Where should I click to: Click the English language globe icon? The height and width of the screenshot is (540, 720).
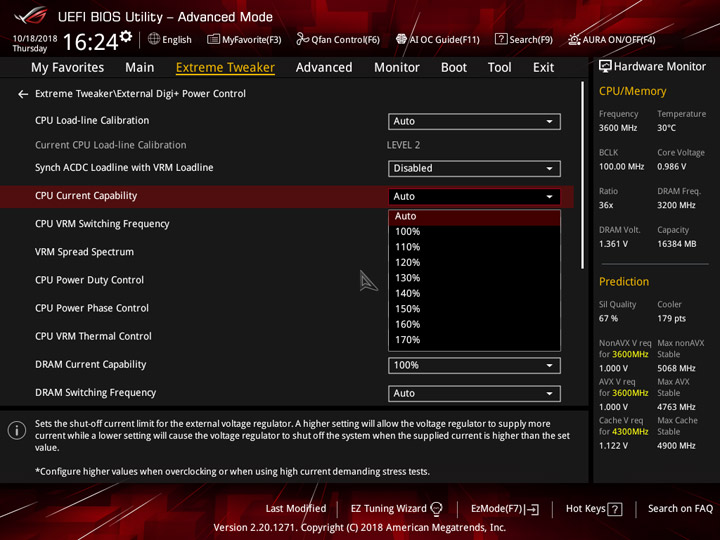[x=154, y=39]
